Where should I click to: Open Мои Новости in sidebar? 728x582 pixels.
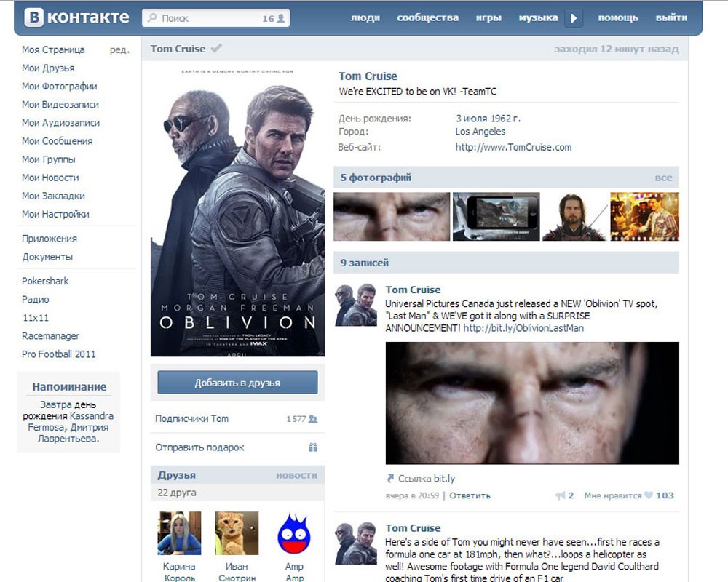point(50,178)
